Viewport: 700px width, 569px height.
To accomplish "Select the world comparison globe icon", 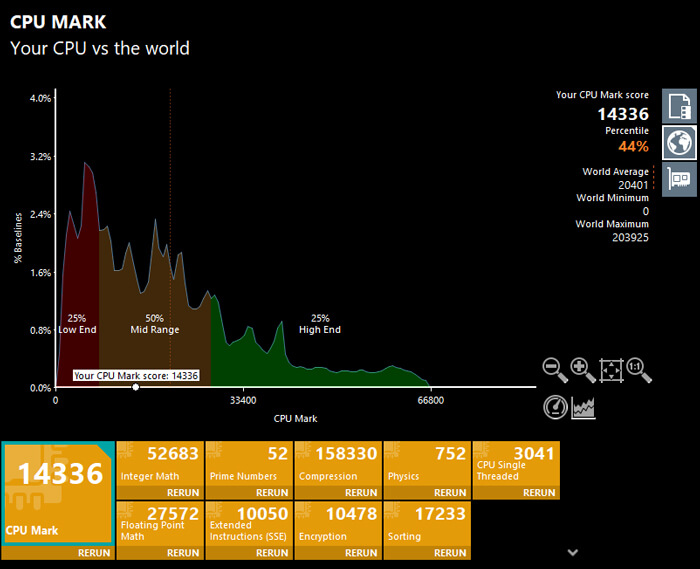I will point(680,142).
